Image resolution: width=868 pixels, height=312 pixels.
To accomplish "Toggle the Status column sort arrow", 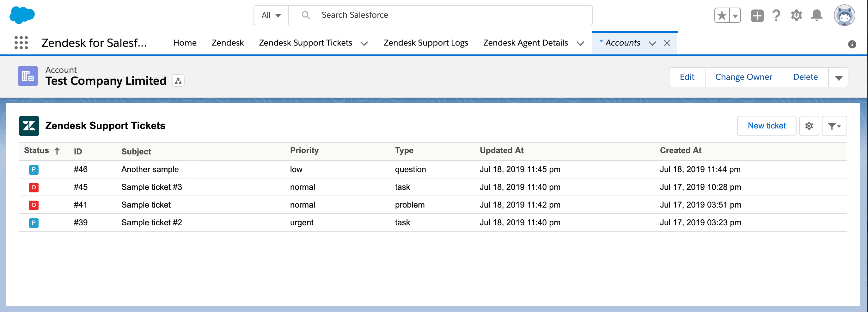I will (57, 151).
